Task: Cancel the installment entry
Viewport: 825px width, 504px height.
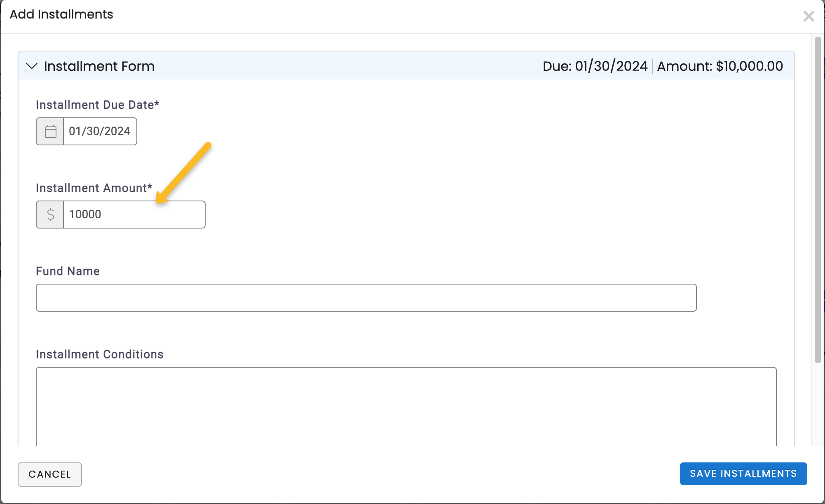Action: [49, 474]
